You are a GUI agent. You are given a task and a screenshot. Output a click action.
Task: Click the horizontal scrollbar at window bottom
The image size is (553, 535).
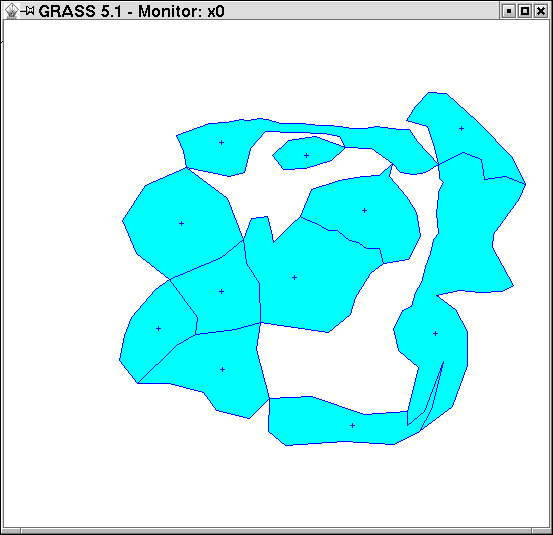pos(276,531)
